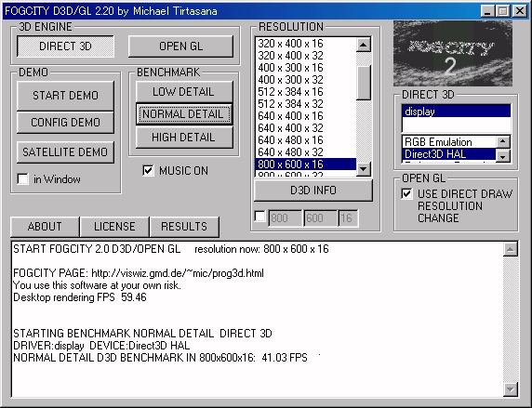Open the ABOUT tab
532x408 pixels.
point(45,227)
